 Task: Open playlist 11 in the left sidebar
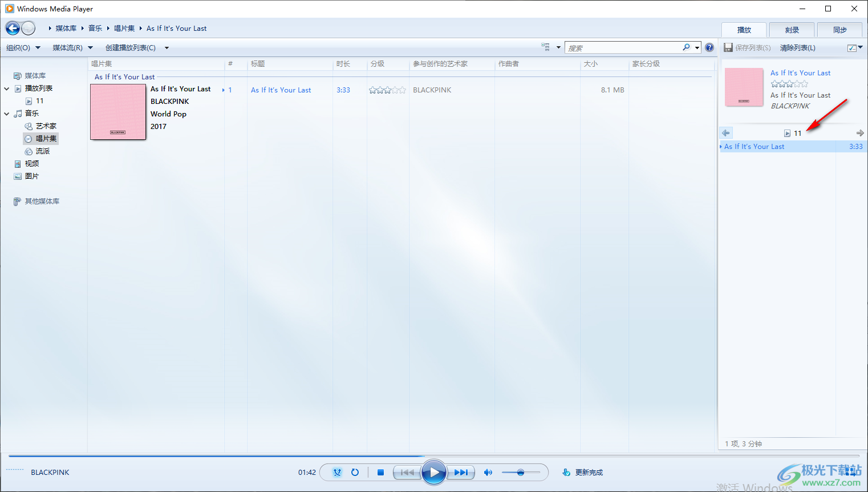pyautogui.click(x=39, y=101)
